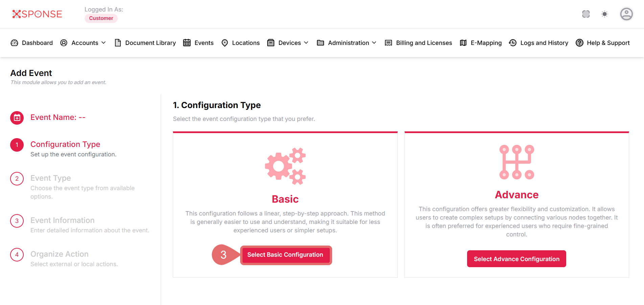644x305 pixels.
Task: Click the fullscreen square icon in header
Action: coord(586,14)
